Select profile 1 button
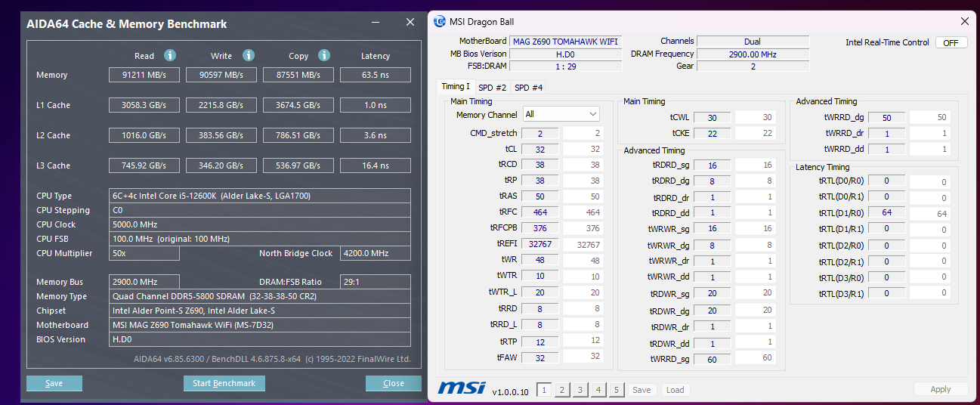The image size is (980, 405). 544,390
